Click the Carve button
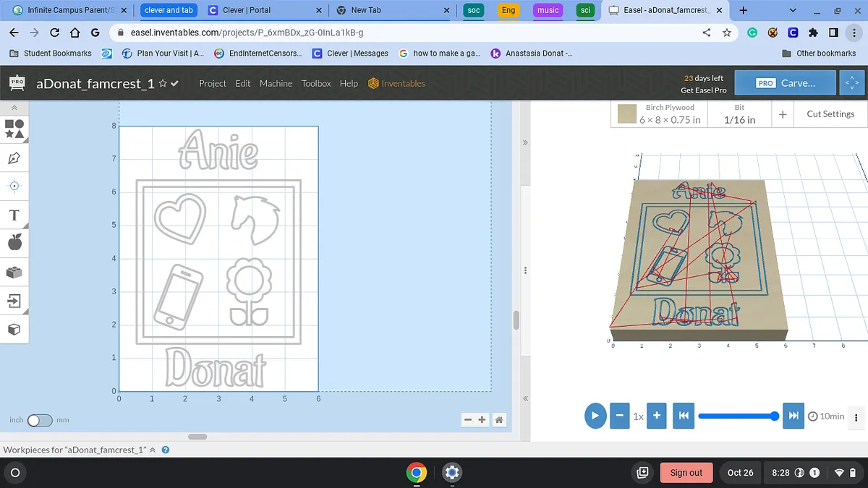Screen dimensions: 868x488 [x=785, y=83]
